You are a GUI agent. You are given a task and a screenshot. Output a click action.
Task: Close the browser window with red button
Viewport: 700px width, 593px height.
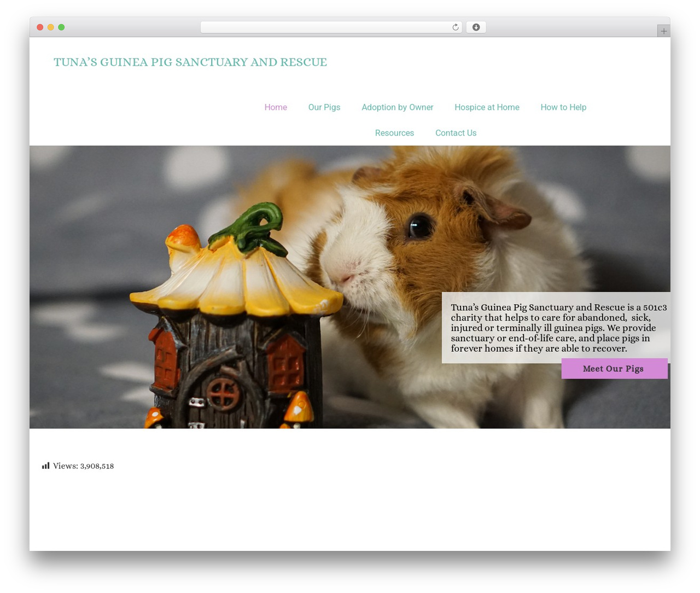tap(40, 27)
